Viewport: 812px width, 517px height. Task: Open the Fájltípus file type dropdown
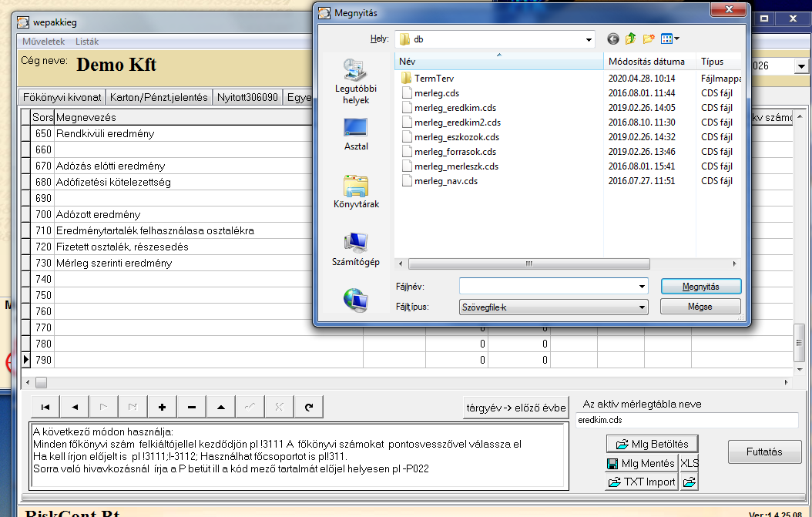[643, 307]
